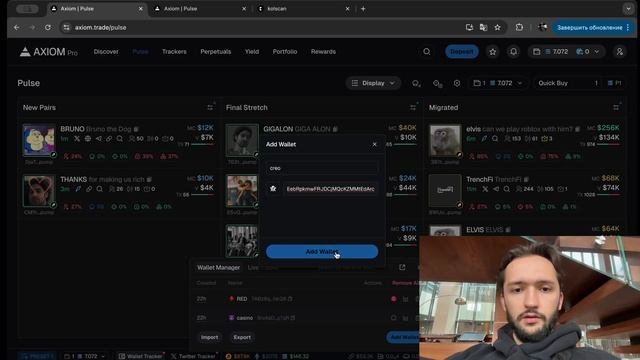This screenshot has height=360, width=640.
Task: Open the Yield menu item
Action: [x=252, y=52]
